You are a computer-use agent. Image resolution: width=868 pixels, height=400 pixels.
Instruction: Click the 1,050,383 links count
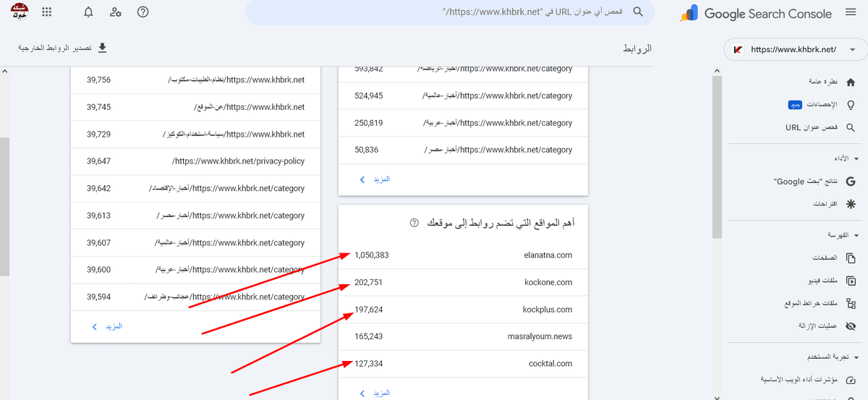click(372, 255)
